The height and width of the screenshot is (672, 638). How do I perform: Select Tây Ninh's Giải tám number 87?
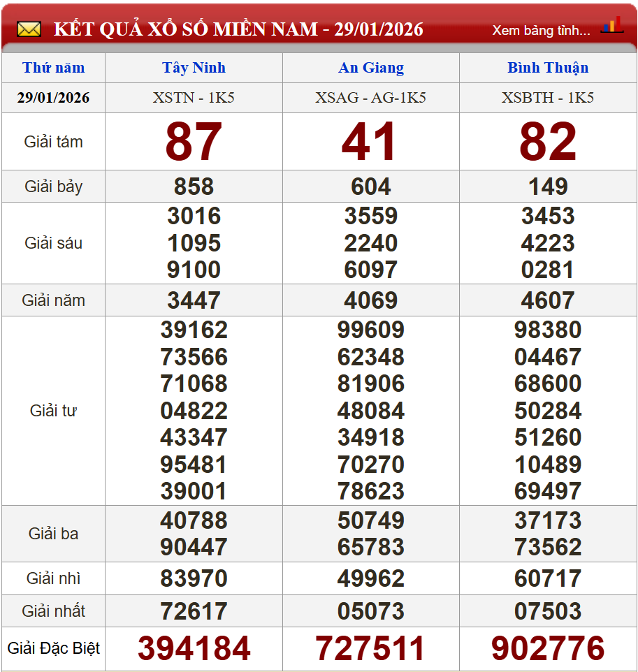pos(194,142)
